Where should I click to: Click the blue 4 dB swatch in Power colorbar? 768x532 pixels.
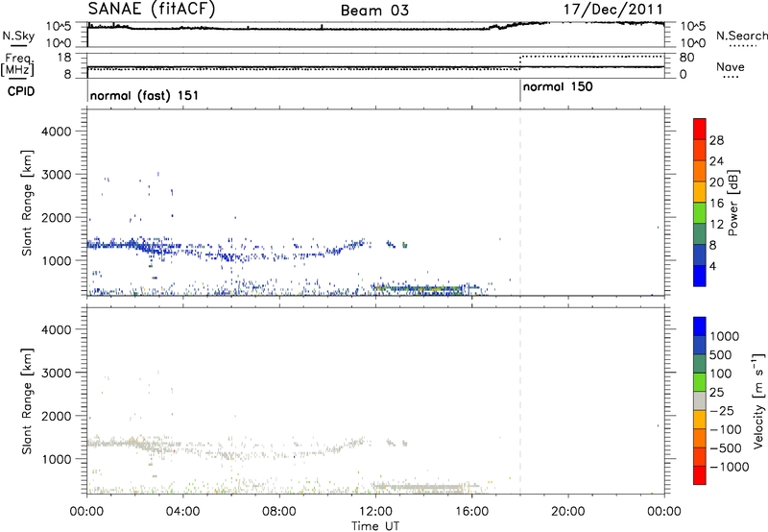point(700,276)
